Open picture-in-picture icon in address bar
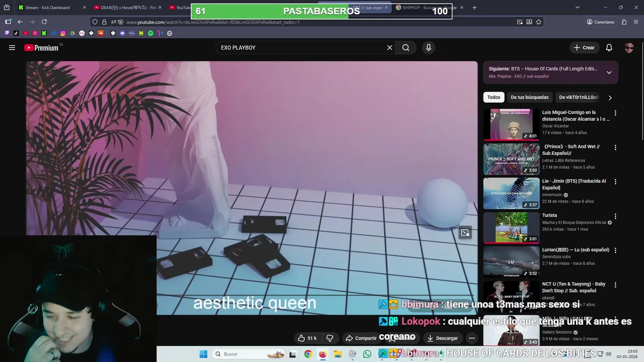Viewport: 644px width, 362px height. click(520, 22)
